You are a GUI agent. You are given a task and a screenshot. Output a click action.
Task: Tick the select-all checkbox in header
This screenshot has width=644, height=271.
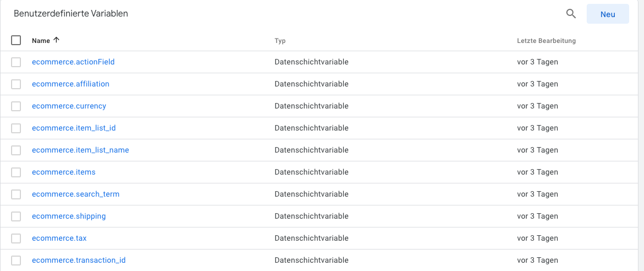(16, 40)
